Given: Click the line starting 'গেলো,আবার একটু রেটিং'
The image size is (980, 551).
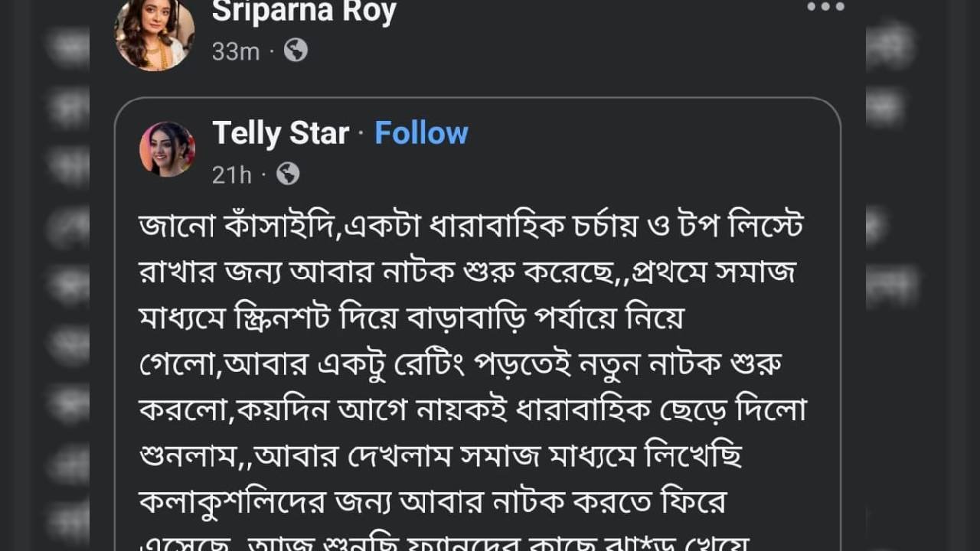Looking at the screenshot, I should point(459,363).
